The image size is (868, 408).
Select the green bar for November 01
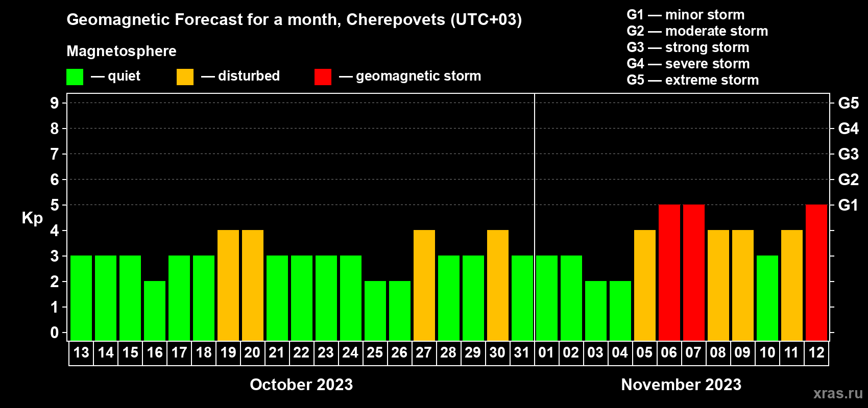[547, 298]
